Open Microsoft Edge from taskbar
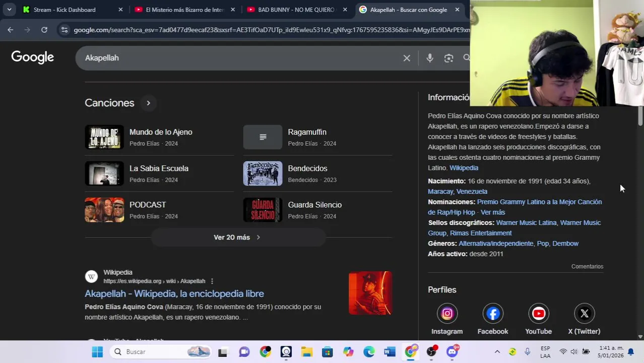The height and width of the screenshot is (363, 644). (369, 352)
